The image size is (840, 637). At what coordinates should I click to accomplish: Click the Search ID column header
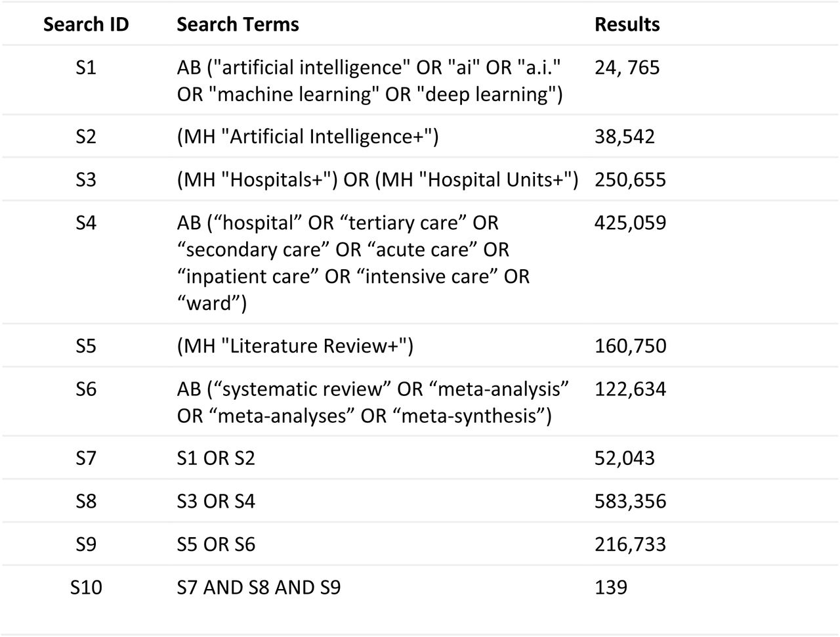tap(86, 24)
